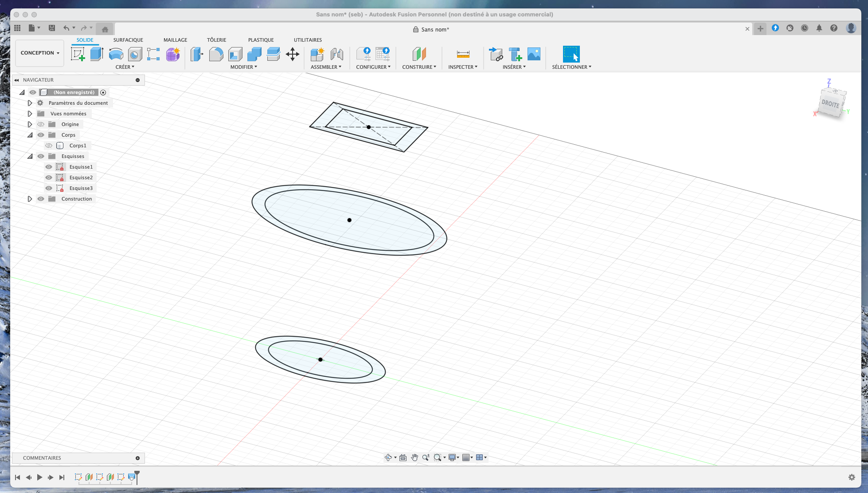
Task: Switch to the SURFACIQUE tab
Action: point(128,40)
